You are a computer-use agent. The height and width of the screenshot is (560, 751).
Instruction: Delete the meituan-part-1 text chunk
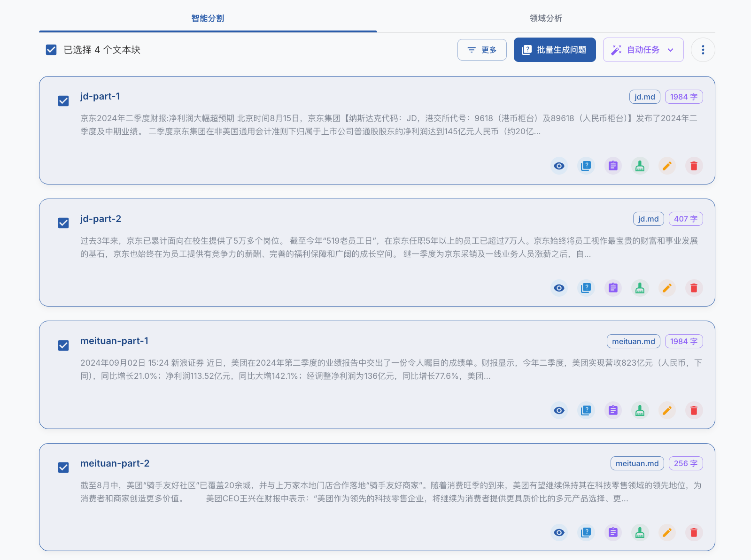[694, 410]
